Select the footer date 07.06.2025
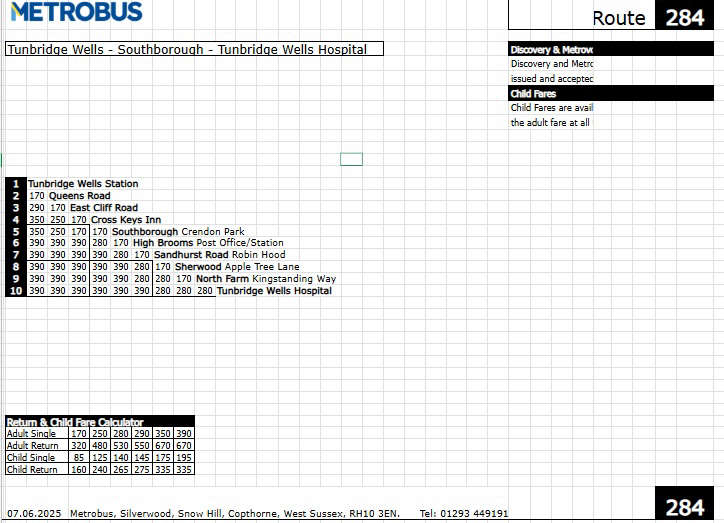 [x=34, y=513]
